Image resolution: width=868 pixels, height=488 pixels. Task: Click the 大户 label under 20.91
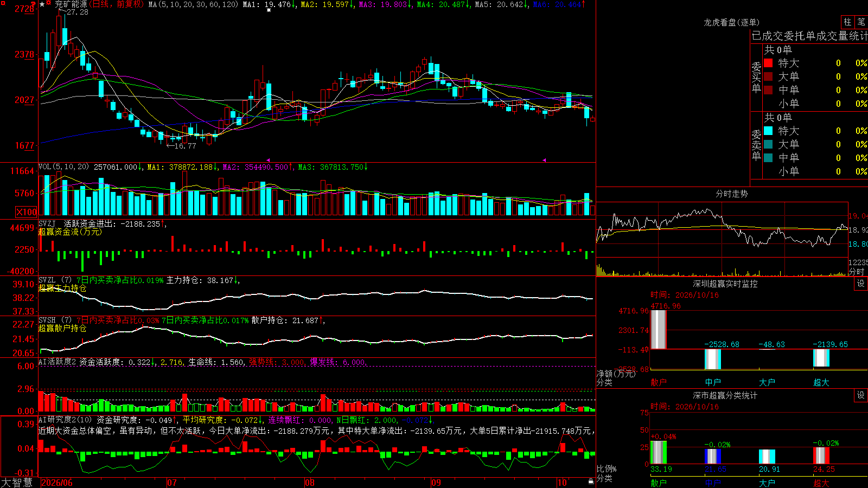coord(767,483)
